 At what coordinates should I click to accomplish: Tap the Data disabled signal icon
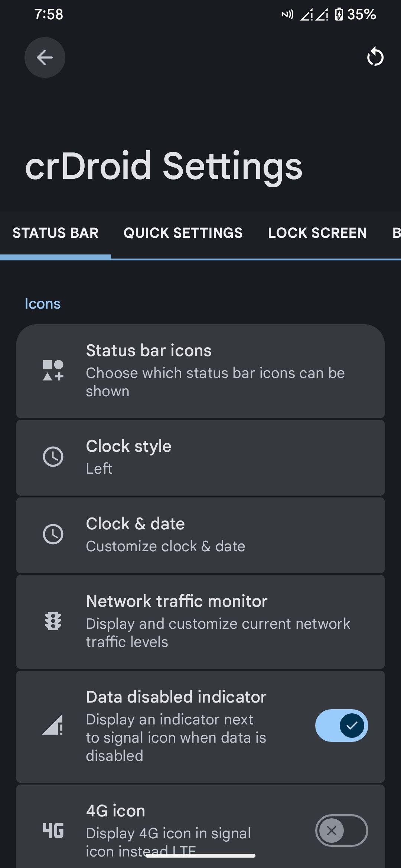pyautogui.click(x=53, y=726)
